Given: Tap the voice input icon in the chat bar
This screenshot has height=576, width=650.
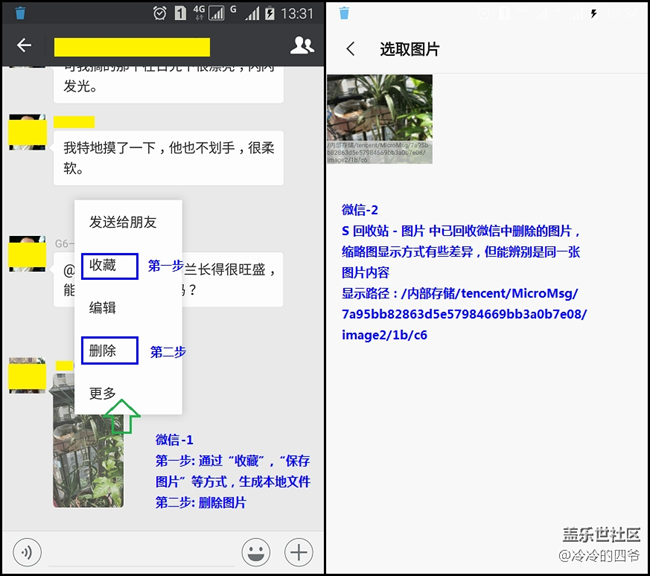Looking at the screenshot, I should pos(27,552).
